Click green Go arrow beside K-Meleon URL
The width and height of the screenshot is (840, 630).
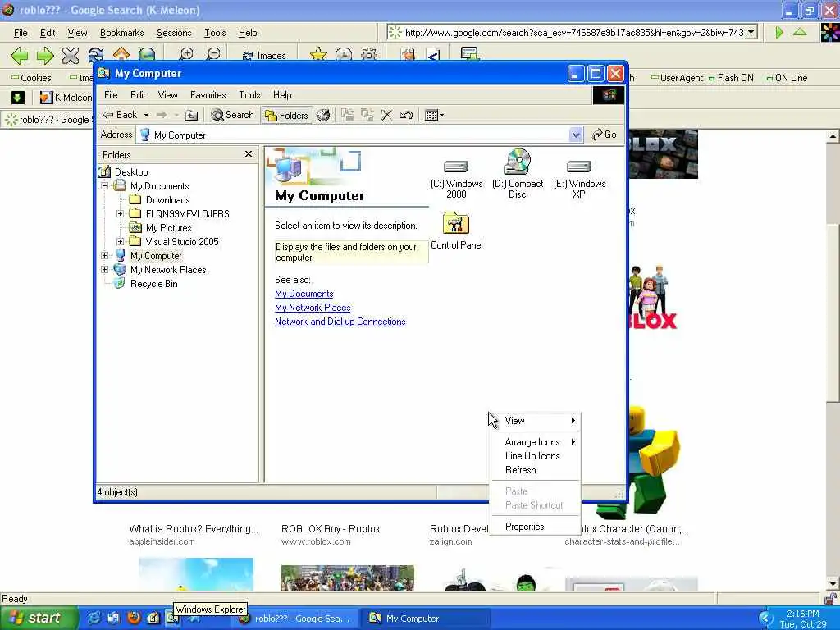tap(779, 32)
